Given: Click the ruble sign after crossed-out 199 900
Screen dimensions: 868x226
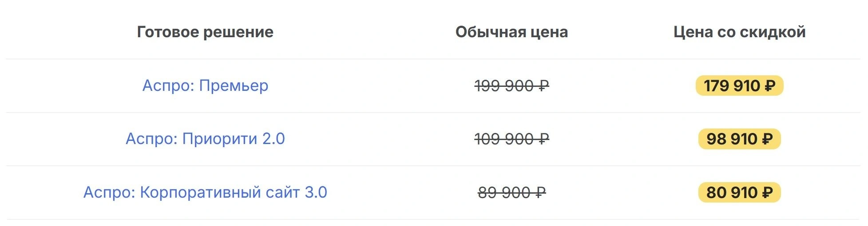Looking at the screenshot, I should [x=544, y=86].
